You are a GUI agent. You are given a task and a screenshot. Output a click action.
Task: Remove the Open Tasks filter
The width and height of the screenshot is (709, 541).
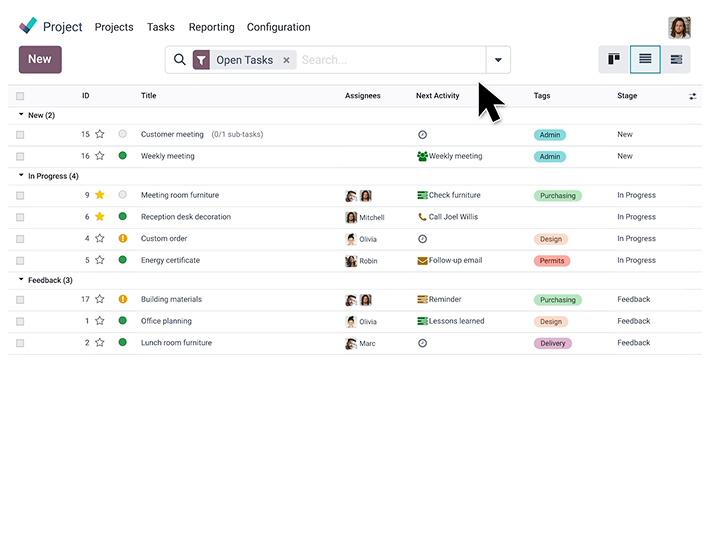click(x=286, y=60)
